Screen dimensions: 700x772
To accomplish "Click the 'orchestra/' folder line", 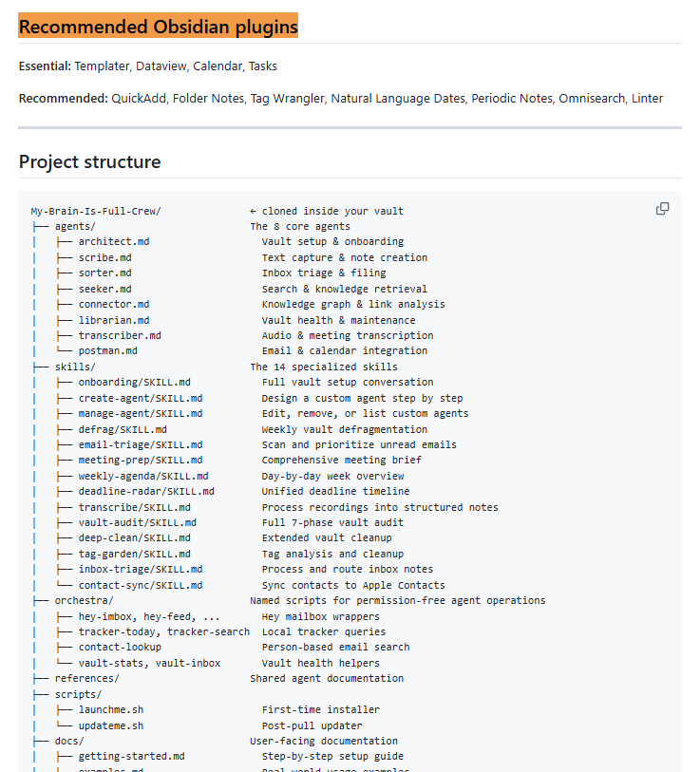I will [x=84, y=601].
